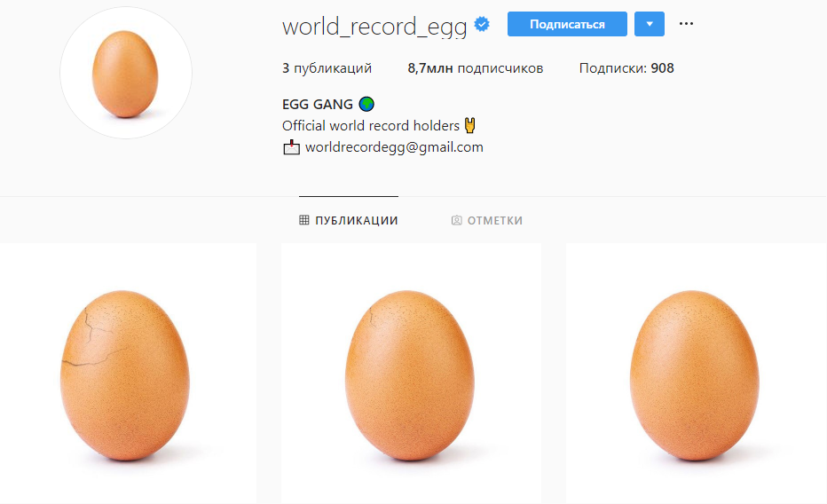Open the three-dots profile options menu
This screenshot has height=504, width=827.
coord(686,24)
